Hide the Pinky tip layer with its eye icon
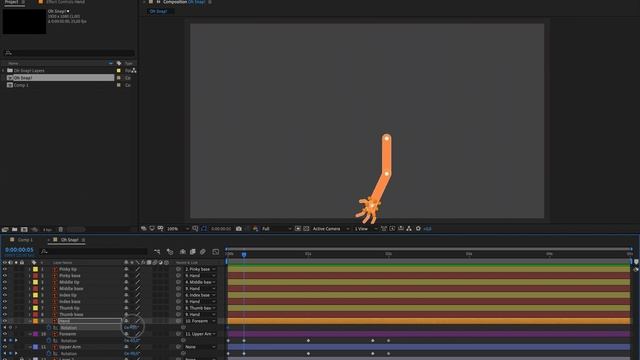 click(x=5, y=269)
